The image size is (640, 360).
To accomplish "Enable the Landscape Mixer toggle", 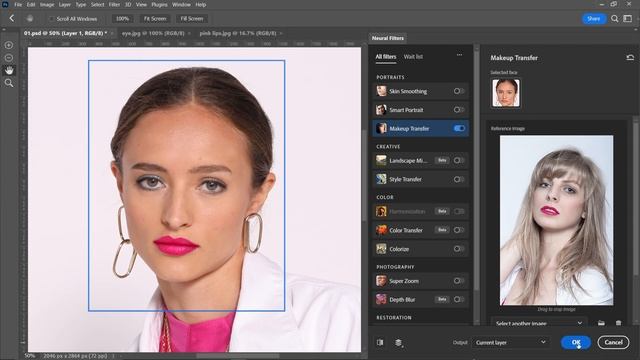I will tap(459, 160).
